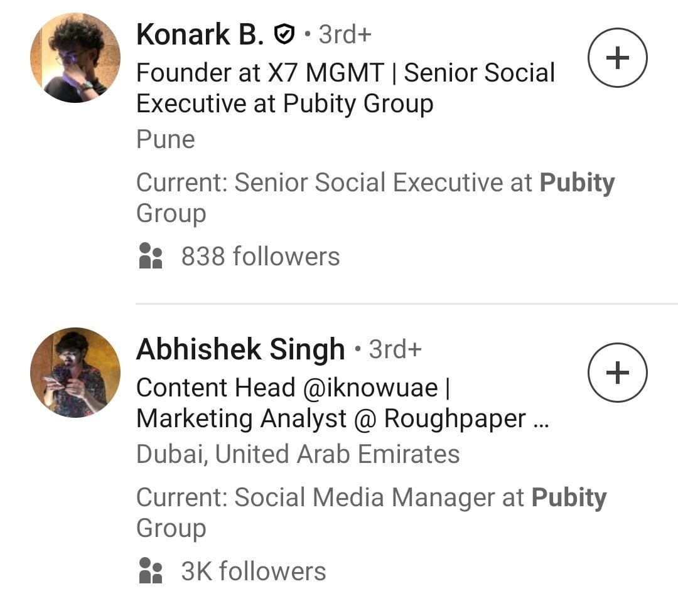Click the 3rd+ label next to Konark B.
Image resolution: width=678 pixels, height=616 pixels.
[x=345, y=35]
